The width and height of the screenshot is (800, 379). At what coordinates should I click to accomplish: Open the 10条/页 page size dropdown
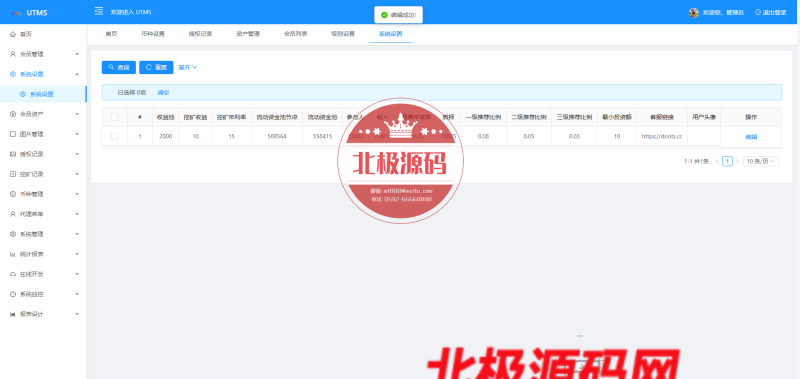761,161
